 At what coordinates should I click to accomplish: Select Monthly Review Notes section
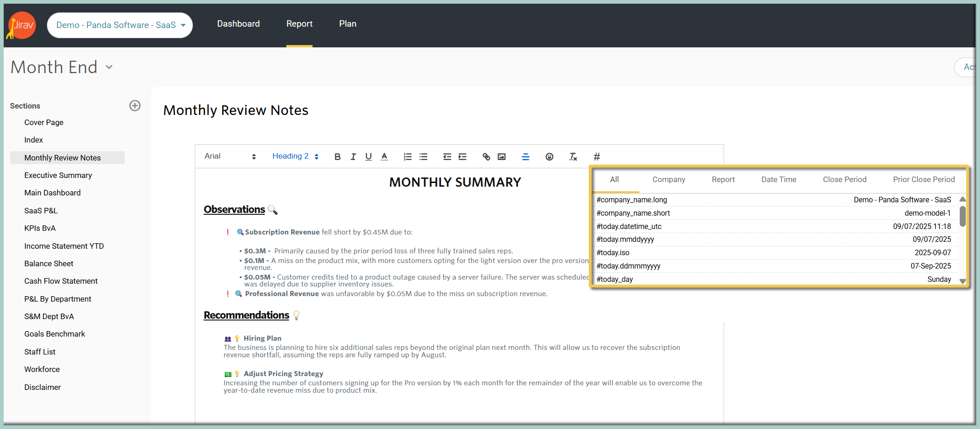coord(67,158)
